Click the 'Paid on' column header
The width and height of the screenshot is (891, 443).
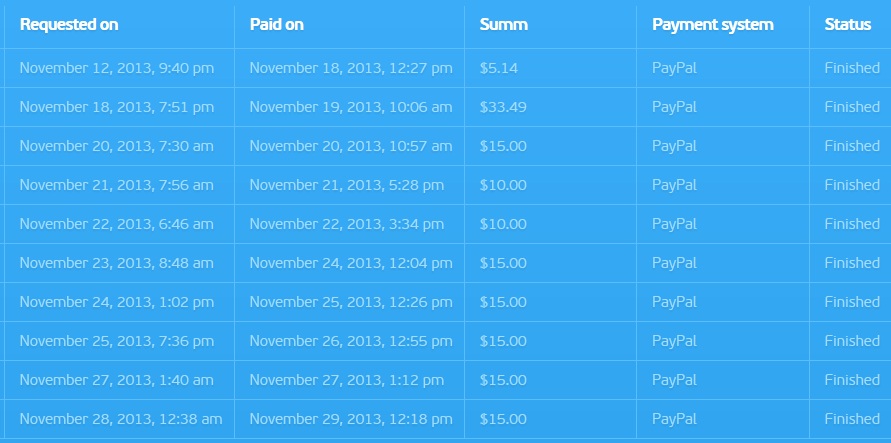(276, 24)
